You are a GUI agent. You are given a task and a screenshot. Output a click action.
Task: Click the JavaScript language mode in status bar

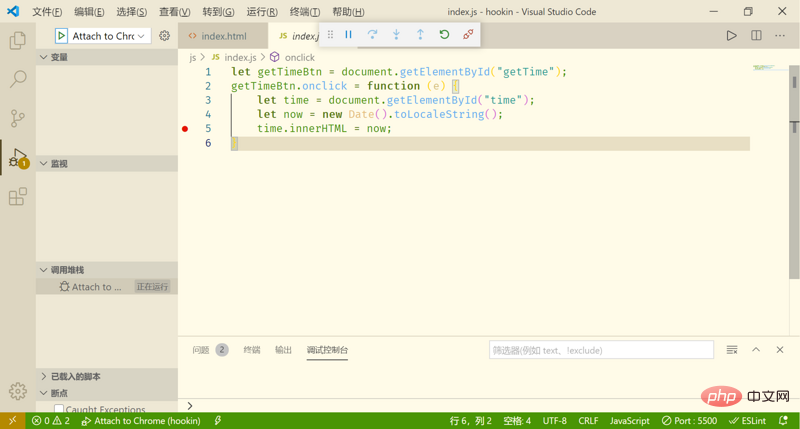tap(630, 421)
